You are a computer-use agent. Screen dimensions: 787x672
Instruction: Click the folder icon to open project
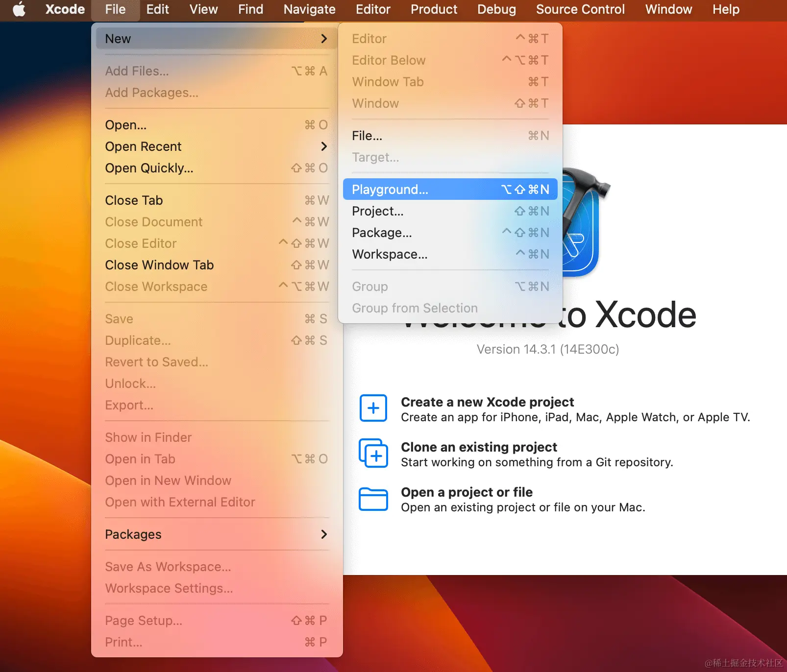[x=373, y=499]
